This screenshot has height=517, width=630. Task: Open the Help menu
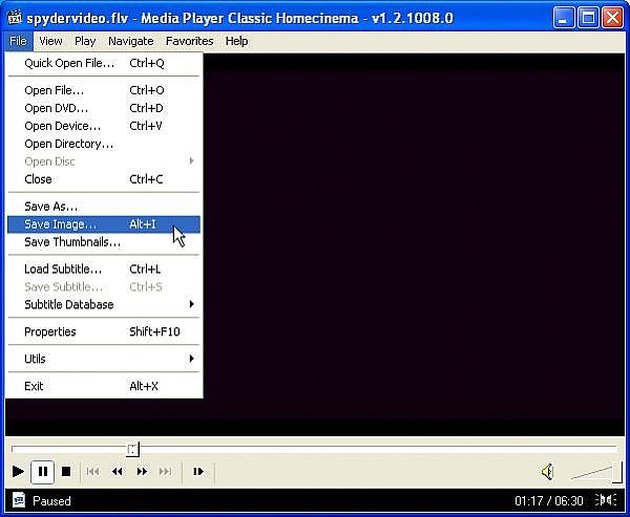[x=237, y=41]
